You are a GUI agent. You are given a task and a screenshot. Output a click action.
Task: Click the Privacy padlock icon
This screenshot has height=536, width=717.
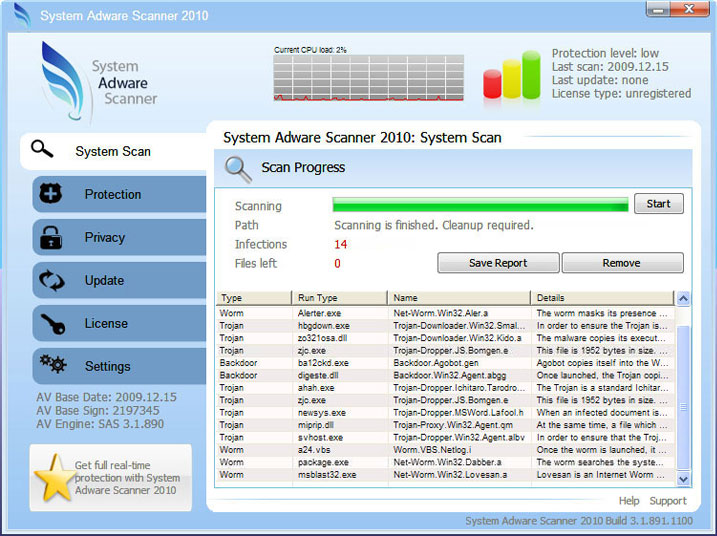pyautogui.click(x=50, y=237)
